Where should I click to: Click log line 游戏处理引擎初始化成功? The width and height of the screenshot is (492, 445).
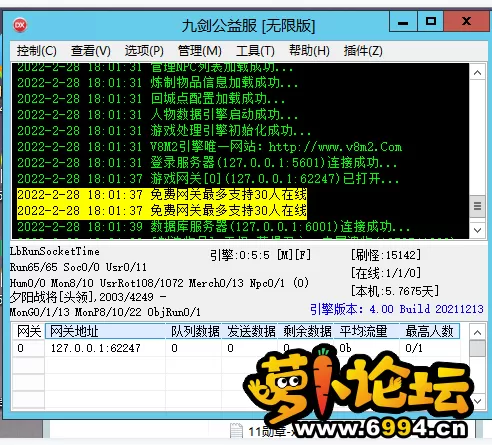click(x=164, y=131)
